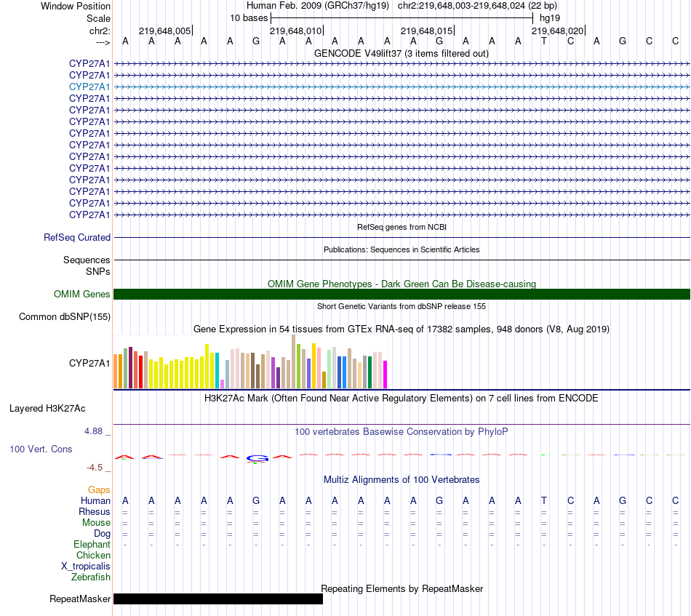This screenshot has height=616, width=691.
Task: Click the light-blue CYP27A1 transcript arrow line
Action: (x=402, y=87)
